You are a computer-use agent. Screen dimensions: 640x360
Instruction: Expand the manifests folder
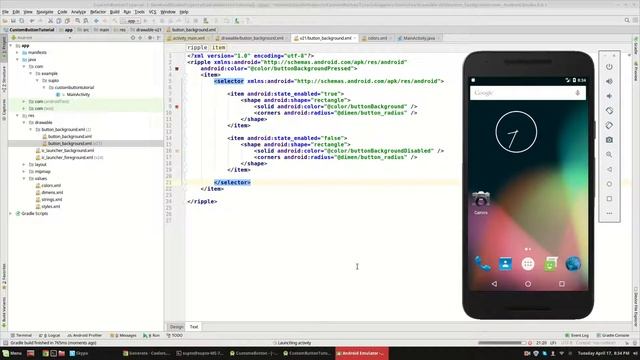(x=18, y=53)
